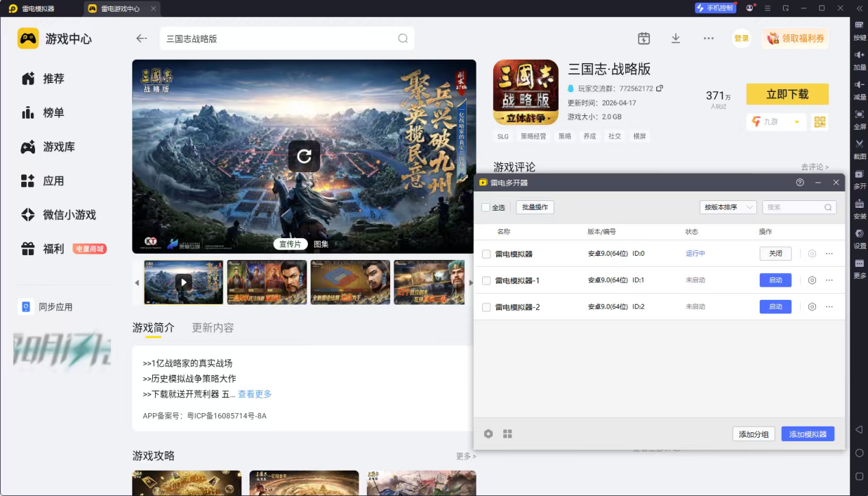Screen dimensions: 868x496
Task: Click the back arrow beside the search box
Action: pyautogui.click(x=141, y=38)
